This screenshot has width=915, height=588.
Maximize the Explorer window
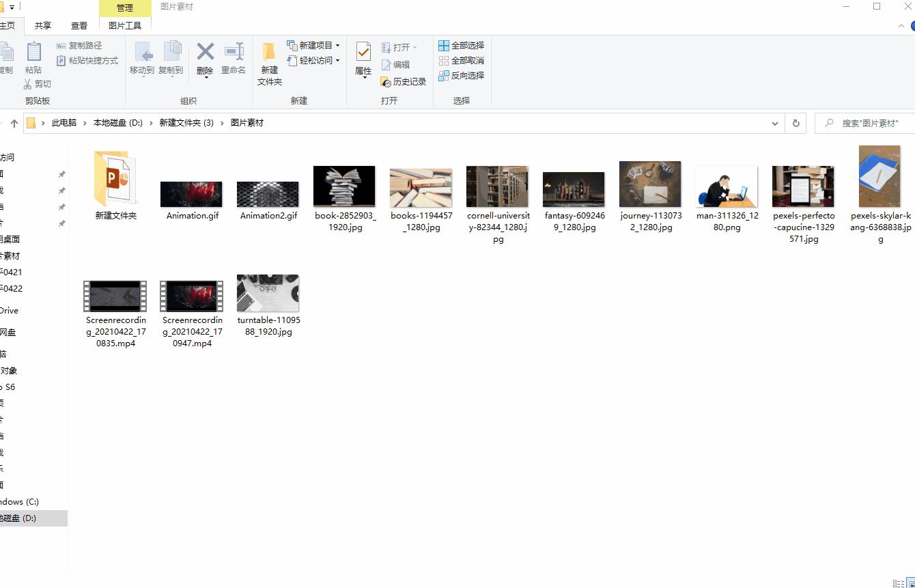click(x=877, y=6)
